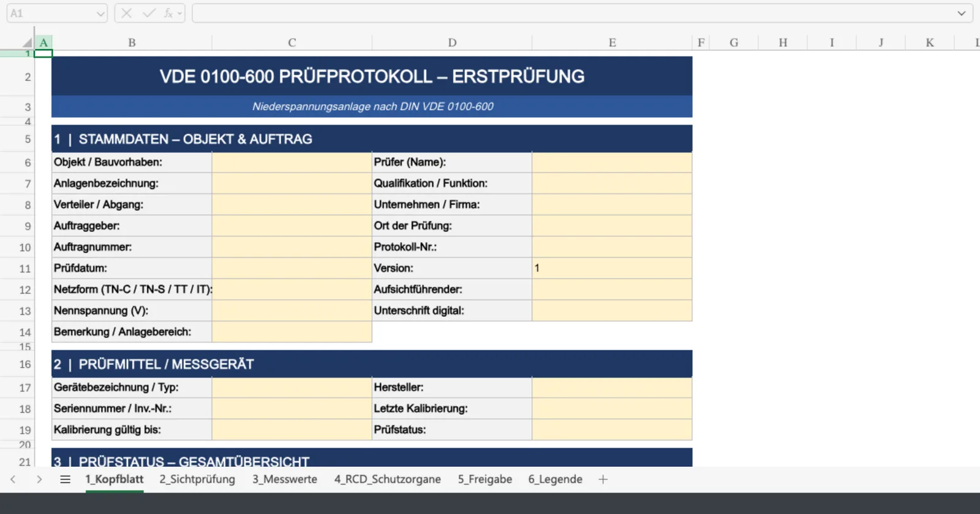Select column C header
Viewport: 980px width, 514px height.
pos(292,42)
